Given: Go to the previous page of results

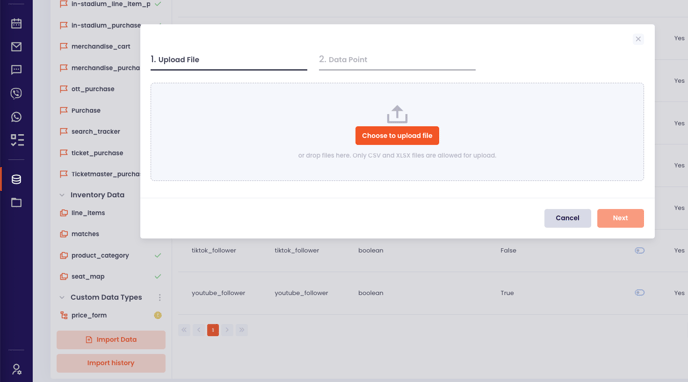Looking at the screenshot, I should [199, 330].
